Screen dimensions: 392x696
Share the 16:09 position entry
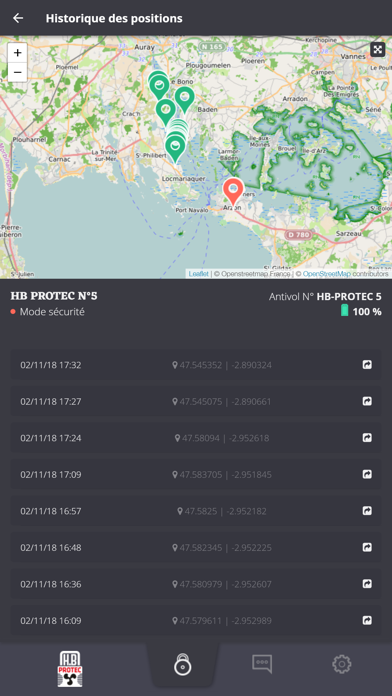(x=367, y=620)
